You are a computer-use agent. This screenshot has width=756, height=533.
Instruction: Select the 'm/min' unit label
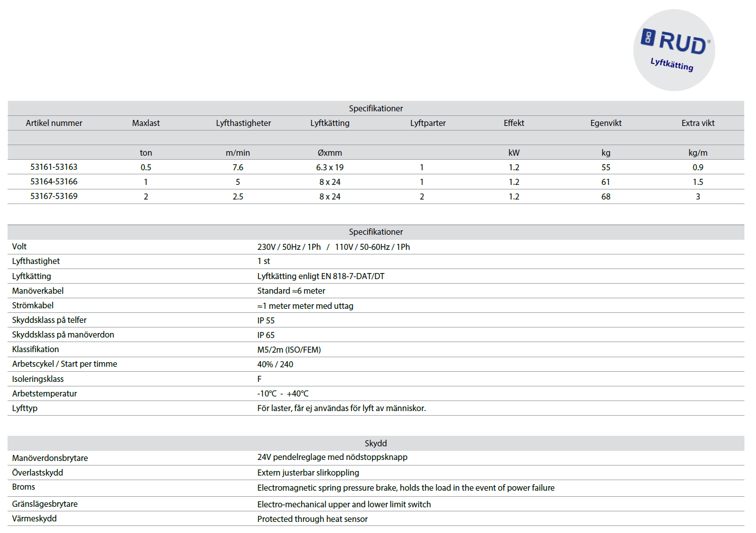point(238,153)
